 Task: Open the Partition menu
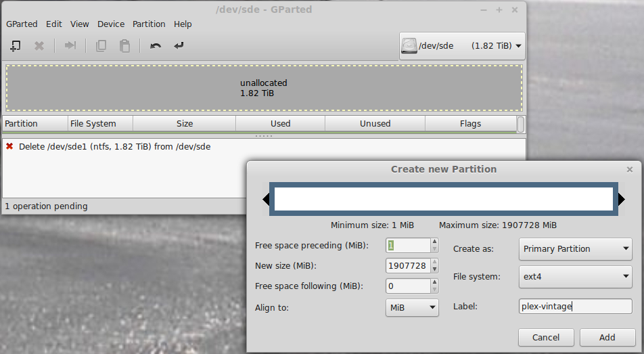149,24
